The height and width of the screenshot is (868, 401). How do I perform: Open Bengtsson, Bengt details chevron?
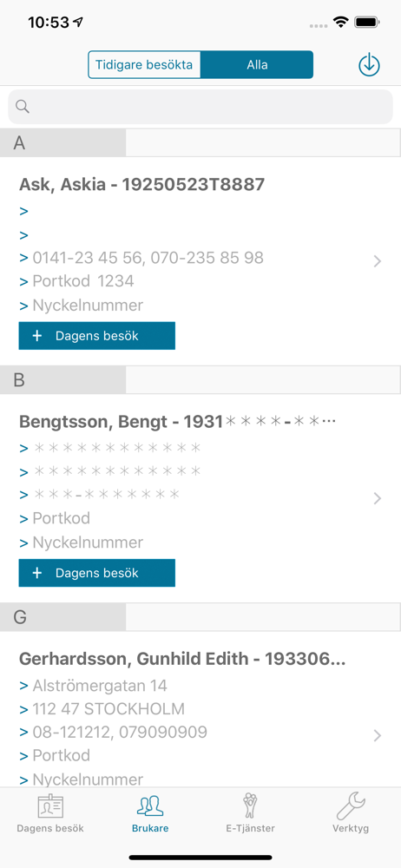coord(378,498)
